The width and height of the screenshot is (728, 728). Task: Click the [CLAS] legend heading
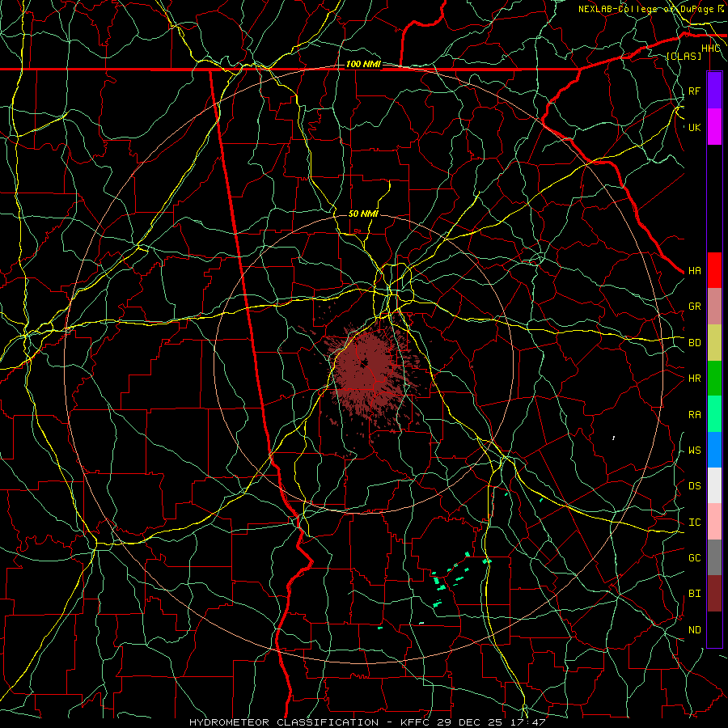(x=684, y=57)
